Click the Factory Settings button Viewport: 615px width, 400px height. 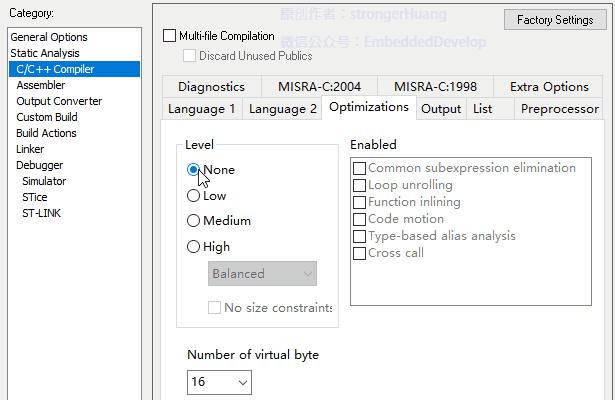click(x=555, y=20)
